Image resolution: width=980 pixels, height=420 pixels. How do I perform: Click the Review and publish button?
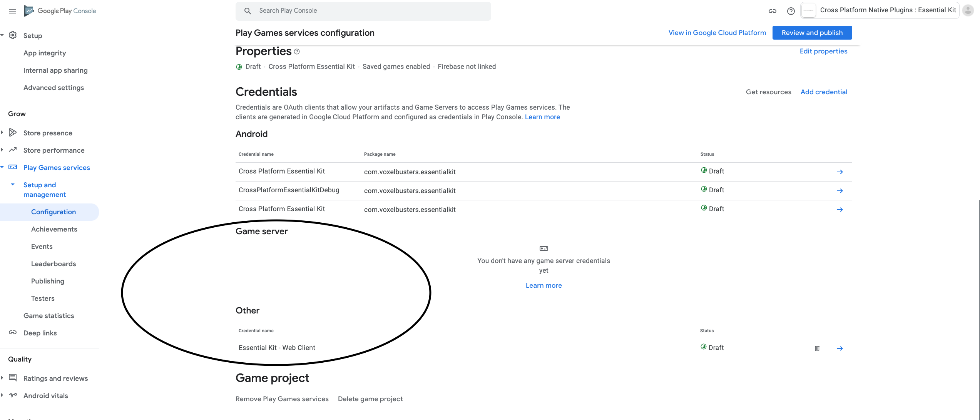(812, 32)
